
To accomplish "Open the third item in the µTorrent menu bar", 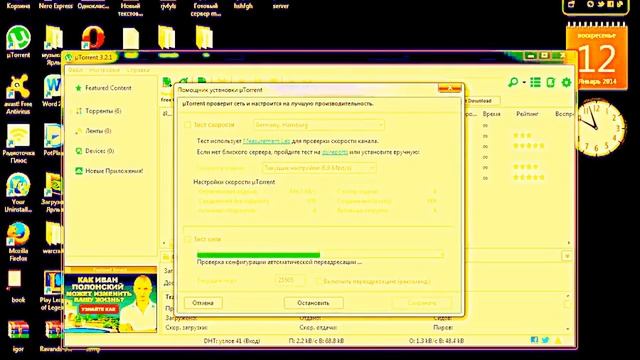I will click(138, 70).
